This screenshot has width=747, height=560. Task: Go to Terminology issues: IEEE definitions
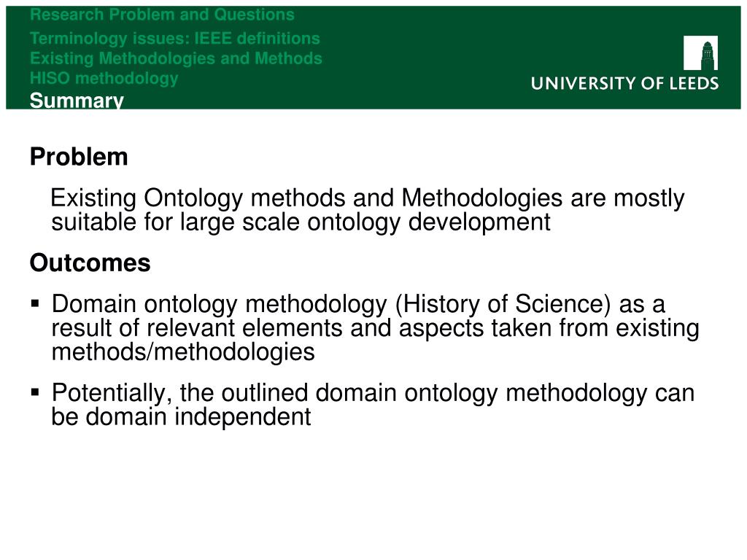(175, 38)
